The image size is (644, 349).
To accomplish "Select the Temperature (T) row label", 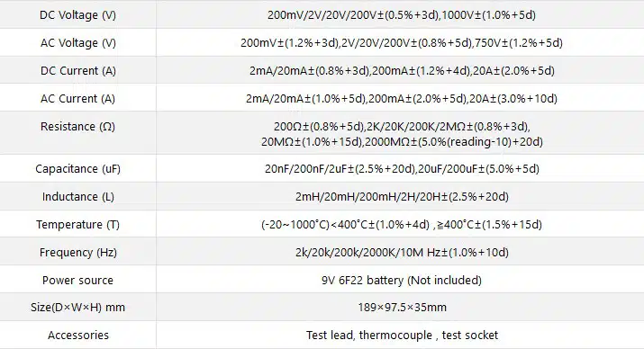I will (x=77, y=225).
